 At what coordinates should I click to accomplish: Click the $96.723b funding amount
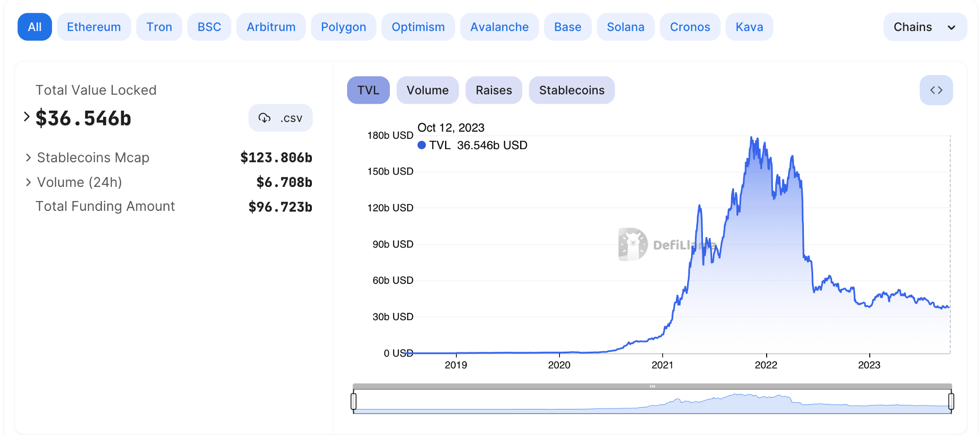point(280,207)
